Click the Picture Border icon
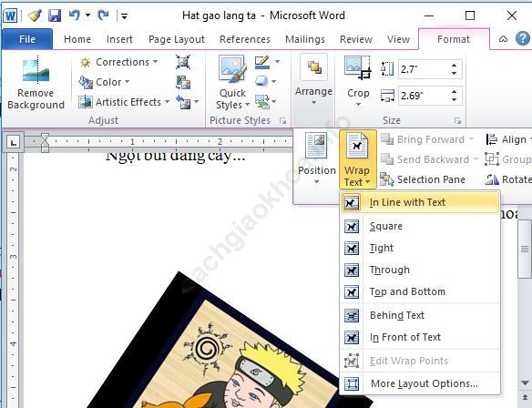532x408 pixels. pyautogui.click(x=261, y=62)
